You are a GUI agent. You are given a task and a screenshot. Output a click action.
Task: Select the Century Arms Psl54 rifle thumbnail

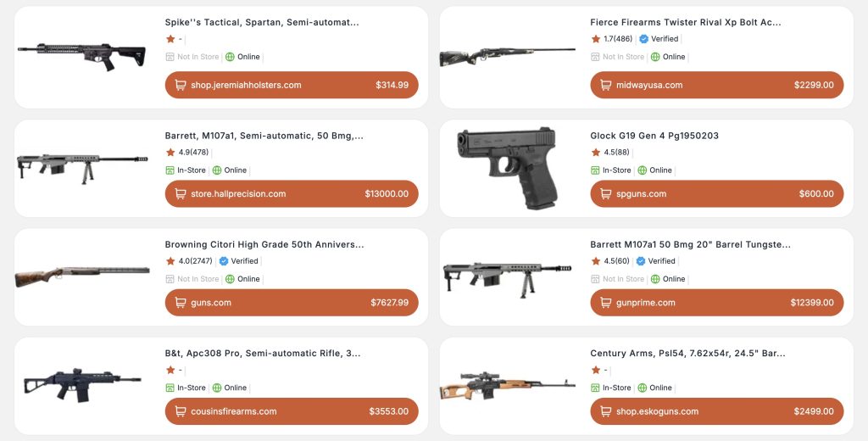tap(507, 386)
